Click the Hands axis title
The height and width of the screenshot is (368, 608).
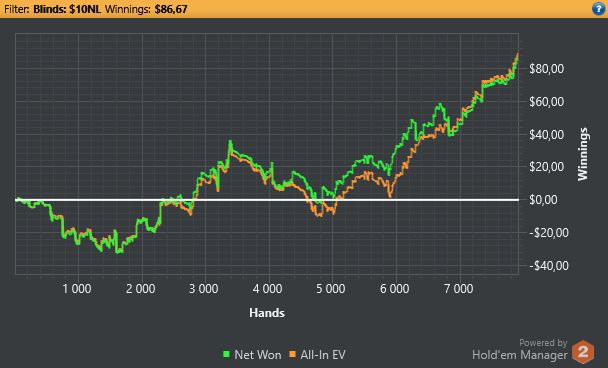pos(267,313)
